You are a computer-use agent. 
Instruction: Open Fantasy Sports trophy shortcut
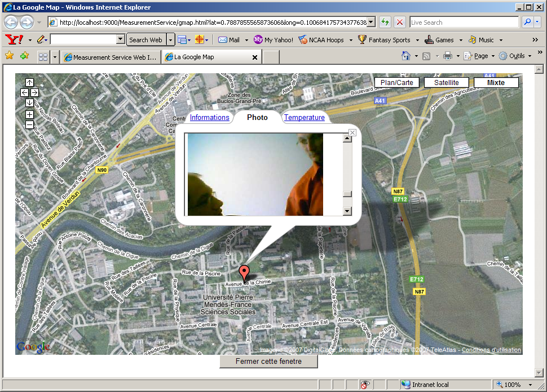385,40
